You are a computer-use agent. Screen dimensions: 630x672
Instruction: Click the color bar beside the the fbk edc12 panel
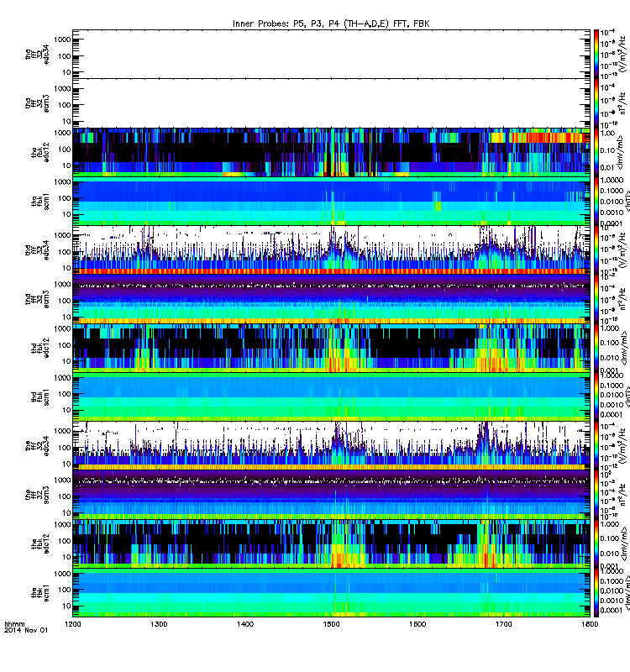point(596,543)
